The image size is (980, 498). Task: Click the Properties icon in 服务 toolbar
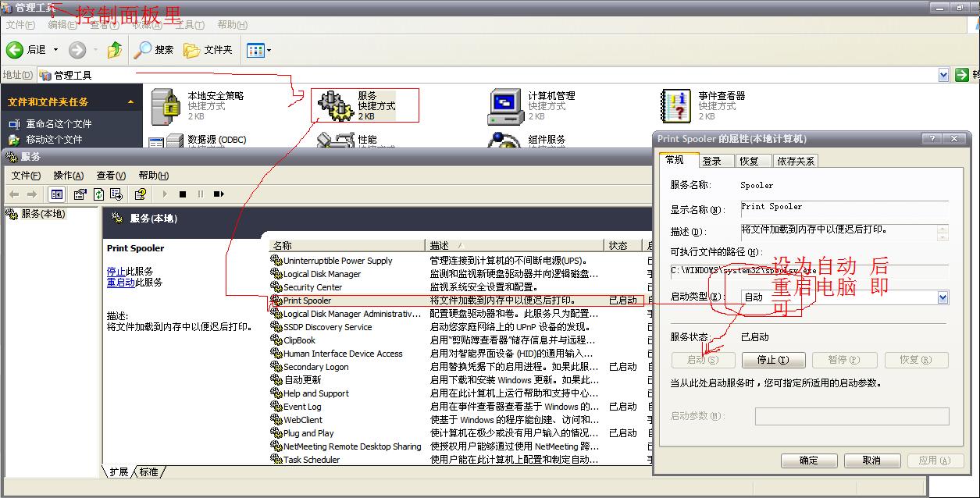(80, 194)
